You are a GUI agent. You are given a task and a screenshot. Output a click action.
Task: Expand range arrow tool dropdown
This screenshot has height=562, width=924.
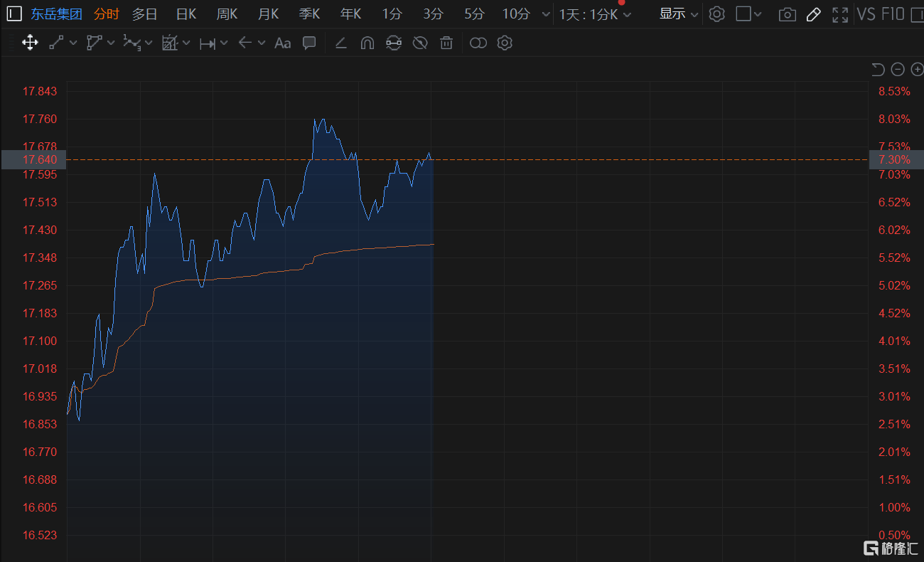[x=224, y=43]
